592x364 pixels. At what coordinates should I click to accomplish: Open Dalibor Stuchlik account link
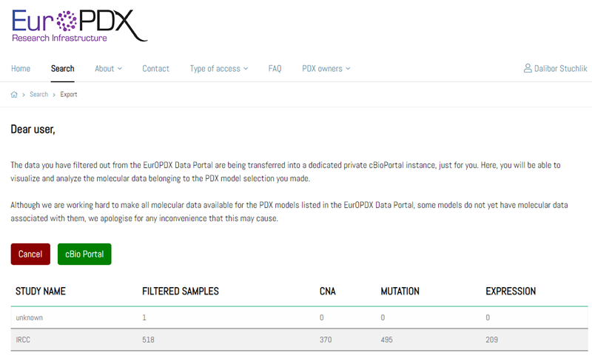tap(560, 69)
